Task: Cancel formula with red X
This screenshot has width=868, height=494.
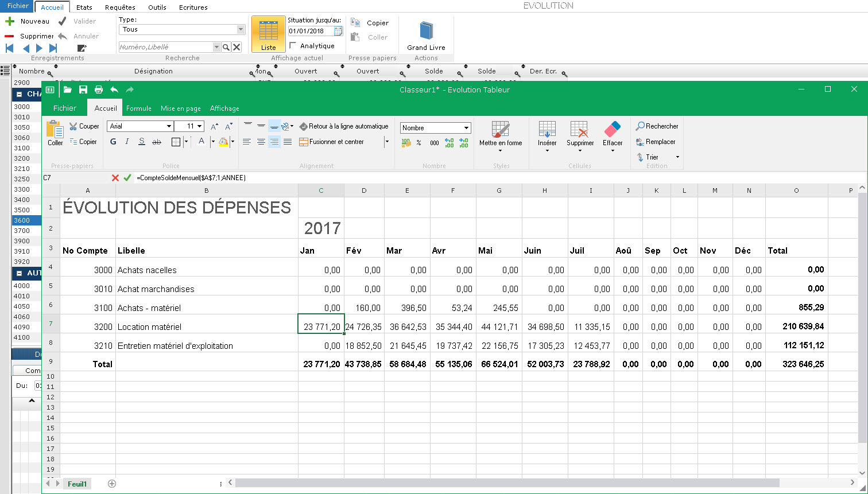Action: click(x=115, y=178)
